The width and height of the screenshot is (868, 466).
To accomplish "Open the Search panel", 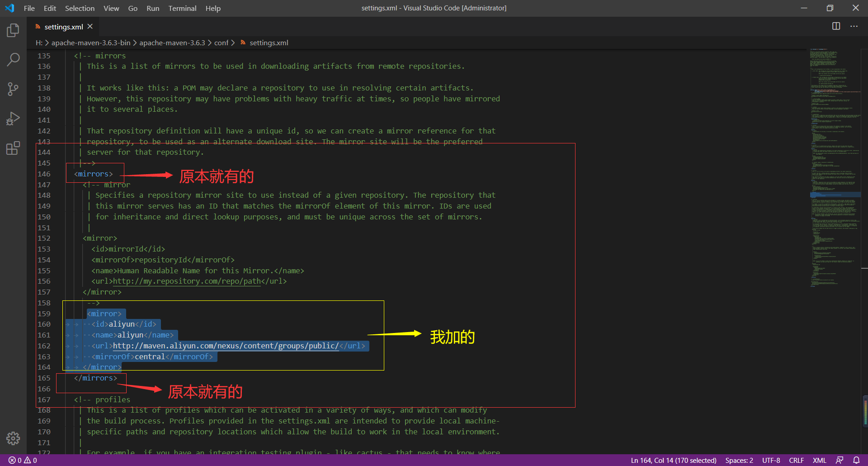I will pyautogui.click(x=13, y=59).
